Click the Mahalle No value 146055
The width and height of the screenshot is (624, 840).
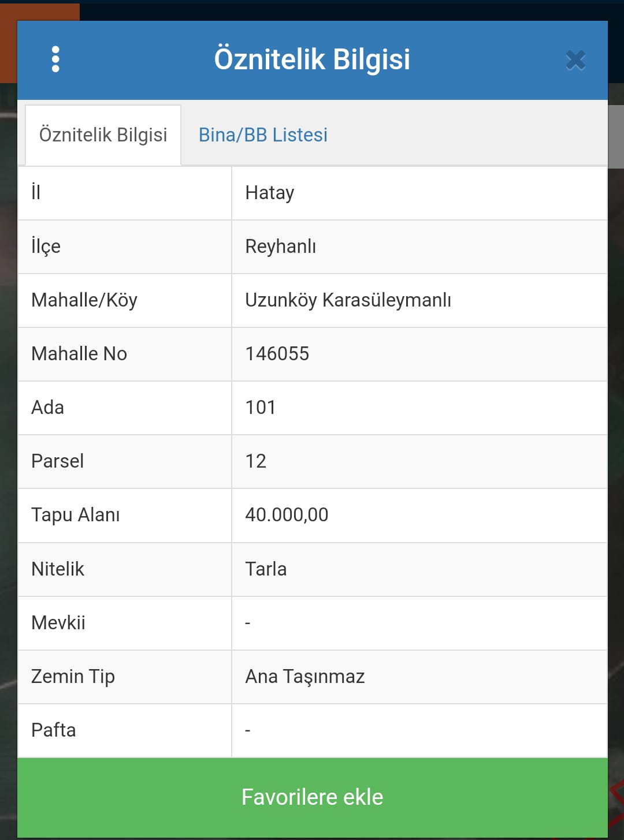(x=277, y=354)
